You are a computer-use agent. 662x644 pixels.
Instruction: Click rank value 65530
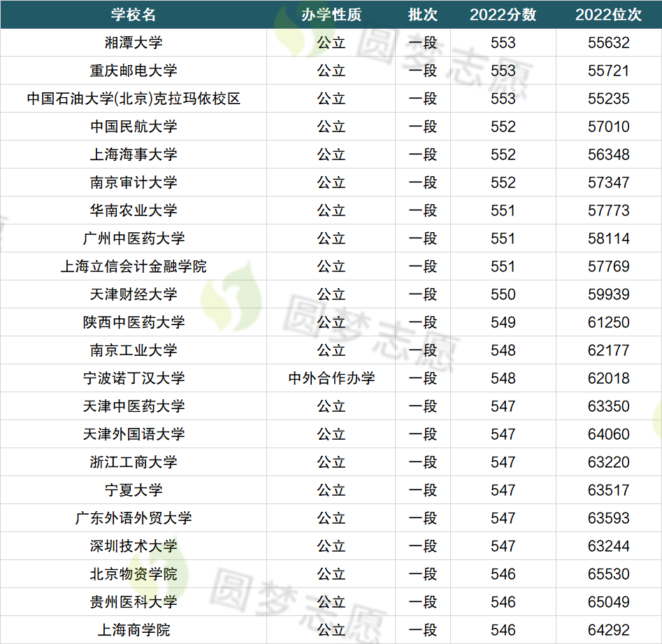pyautogui.click(x=608, y=574)
